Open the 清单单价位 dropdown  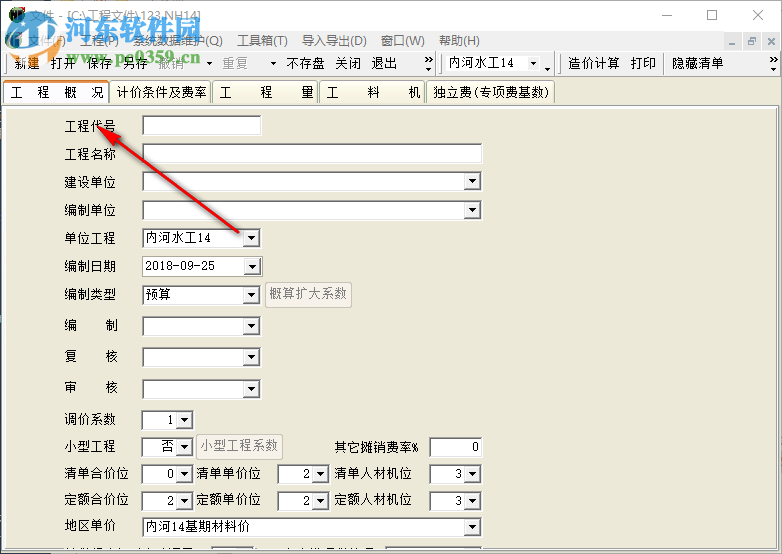tap(320, 473)
